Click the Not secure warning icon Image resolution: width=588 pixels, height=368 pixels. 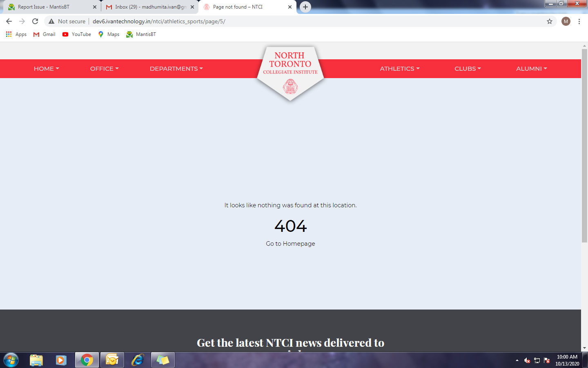tap(51, 21)
